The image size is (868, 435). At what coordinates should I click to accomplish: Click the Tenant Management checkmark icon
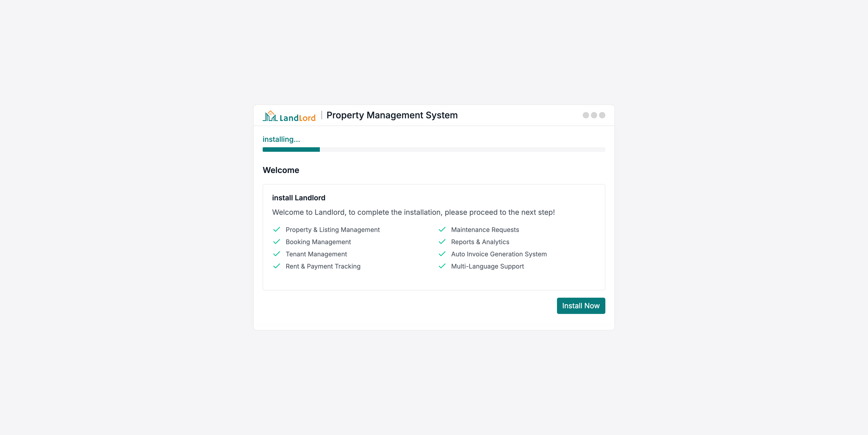277,254
